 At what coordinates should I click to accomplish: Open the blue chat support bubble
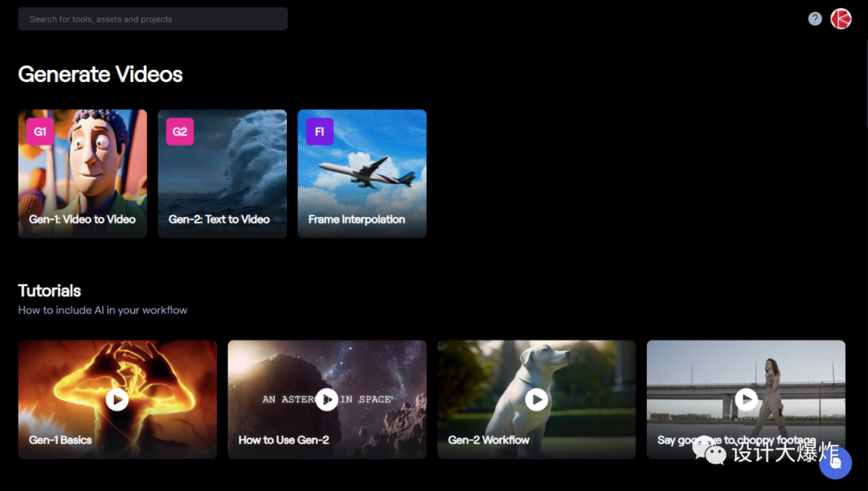[x=836, y=463]
